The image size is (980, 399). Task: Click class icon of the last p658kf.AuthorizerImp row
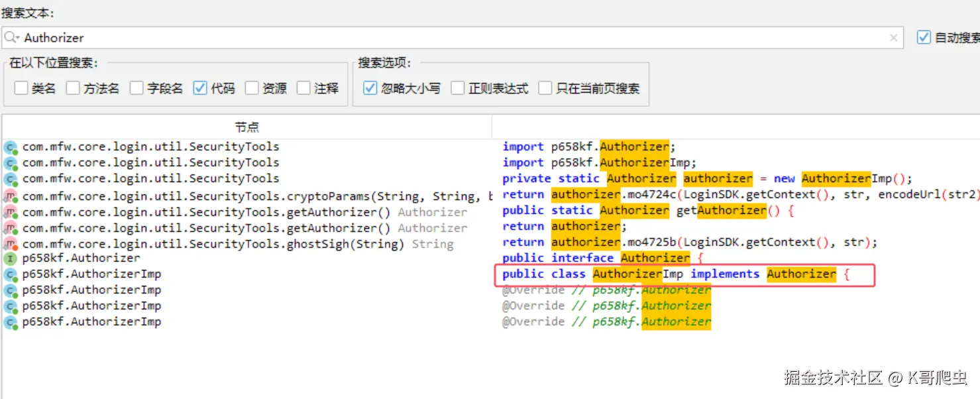tap(10, 322)
